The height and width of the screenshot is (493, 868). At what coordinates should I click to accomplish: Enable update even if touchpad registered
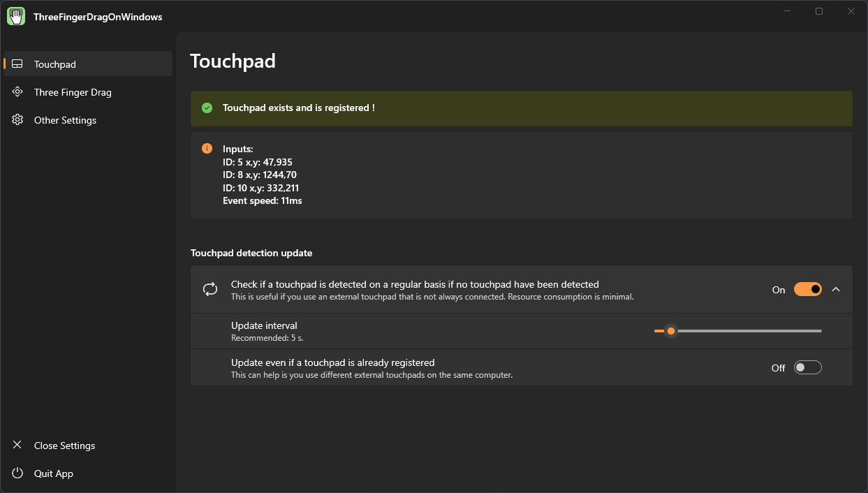click(x=807, y=368)
